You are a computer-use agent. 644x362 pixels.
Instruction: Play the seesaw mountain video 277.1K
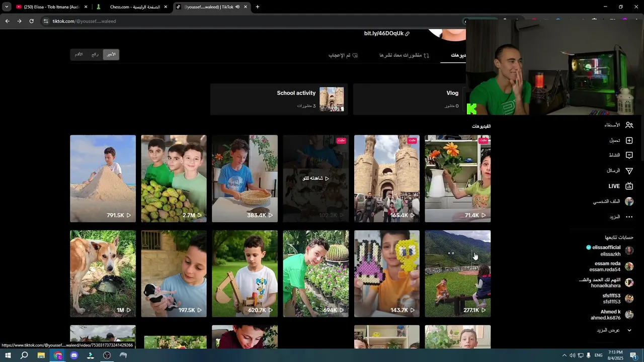click(457, 274)
